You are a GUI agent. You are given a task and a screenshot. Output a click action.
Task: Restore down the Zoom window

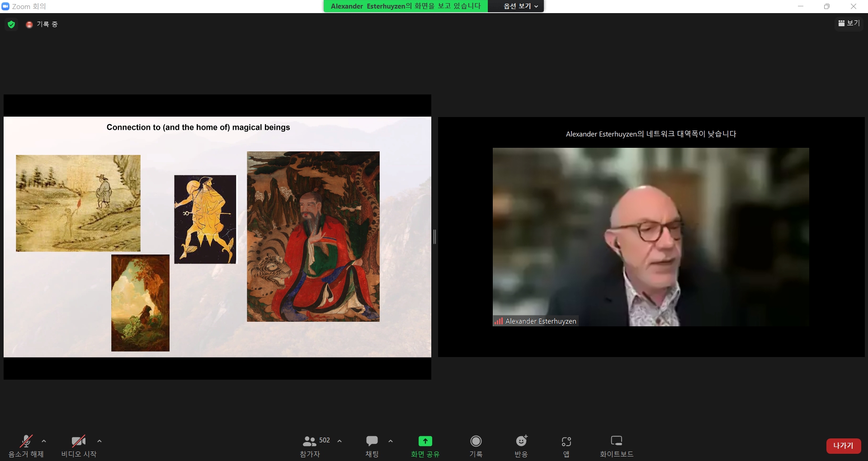click(827, 6)
